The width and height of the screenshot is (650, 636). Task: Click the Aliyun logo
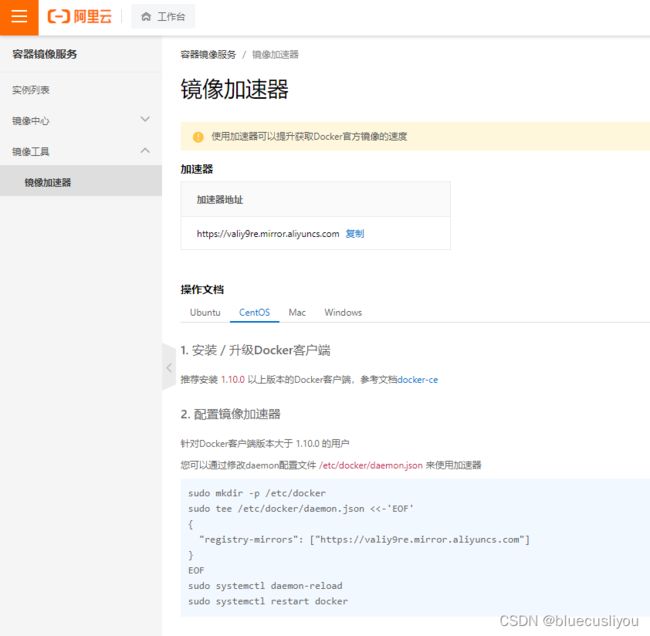click(80, 17)
